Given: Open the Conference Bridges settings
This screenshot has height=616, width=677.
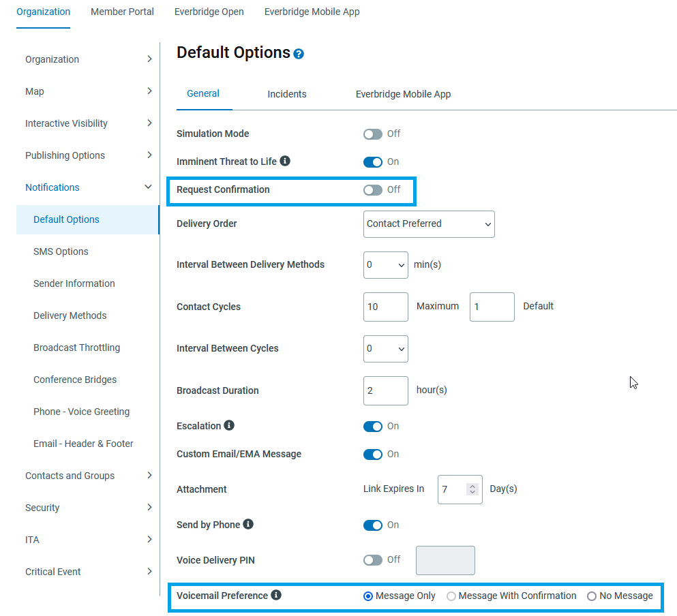Looking at the screenshot, I should point(76,380).
